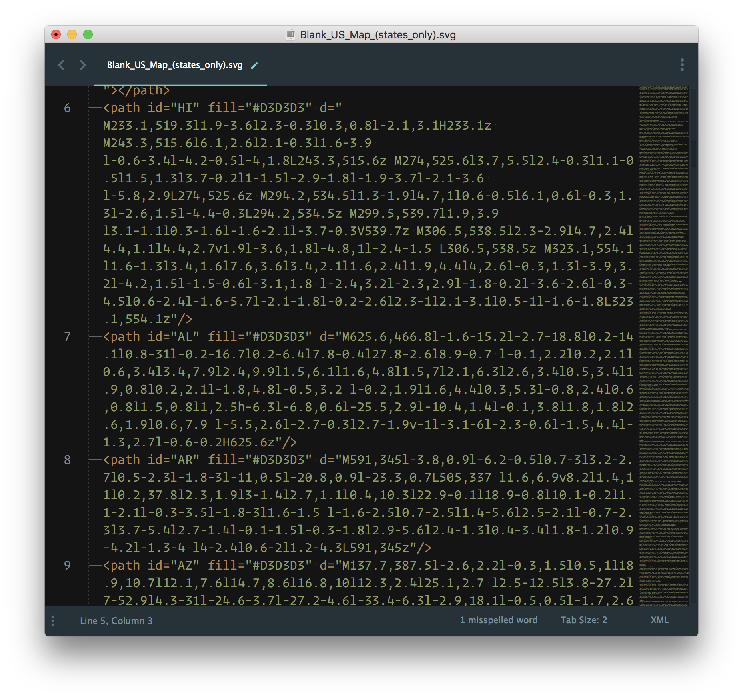Click fill="#D3D3D3" on the AL line
This screenshot has height=700, width=743.
coord(260,337)
